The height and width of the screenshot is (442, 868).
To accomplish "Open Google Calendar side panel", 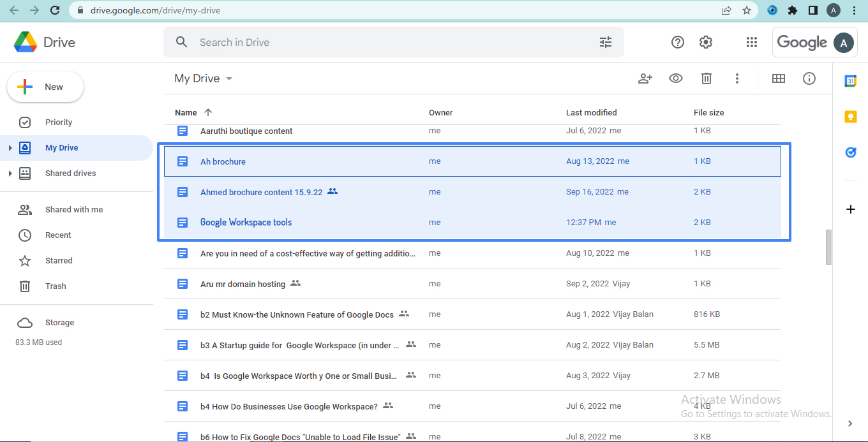I will tap(850, 81).
